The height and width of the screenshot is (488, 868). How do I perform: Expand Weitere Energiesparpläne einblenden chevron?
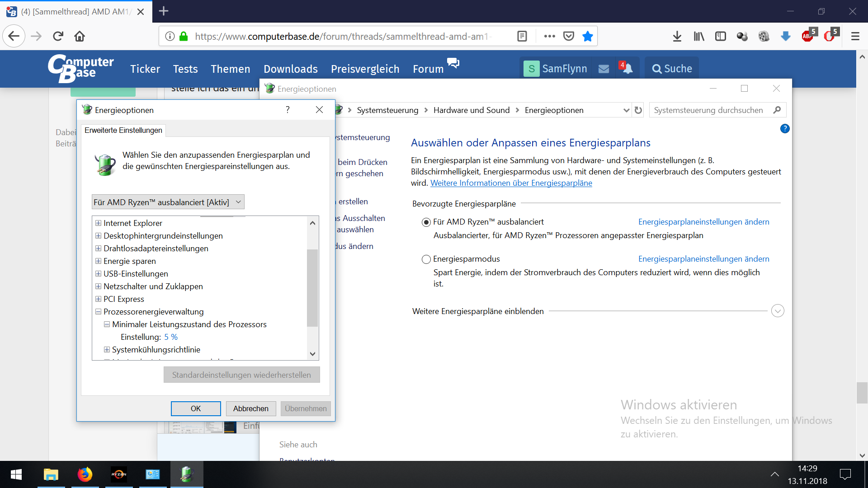point(777,311)
